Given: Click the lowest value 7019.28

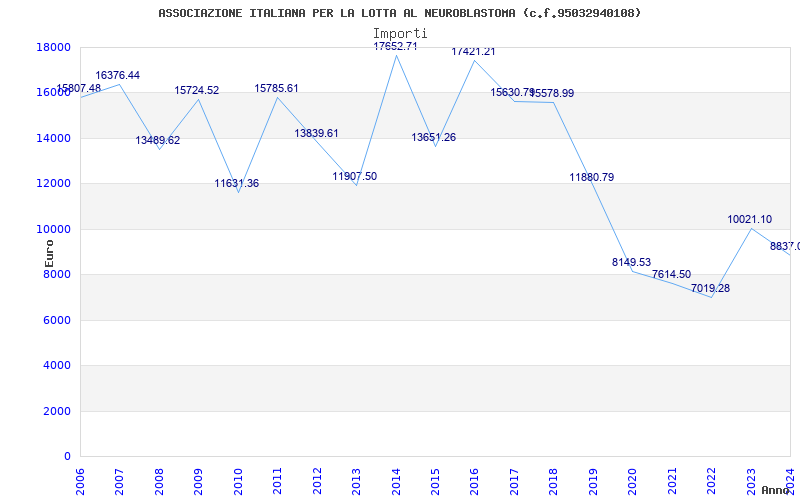Looking at the screenshot, I should [710, 288].
